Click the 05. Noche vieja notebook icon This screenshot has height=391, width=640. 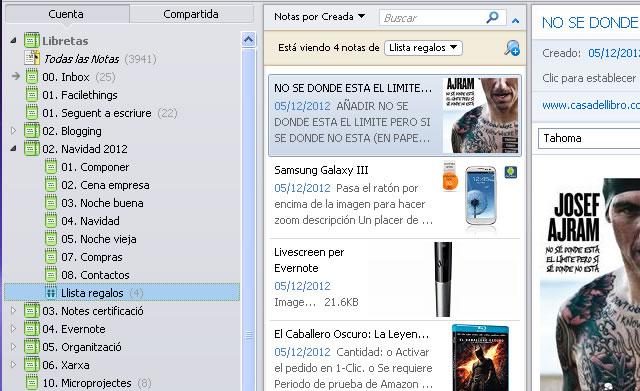[51, 239]
